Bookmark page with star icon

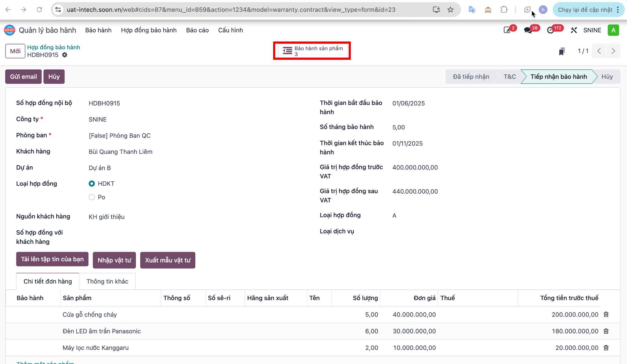click(450, 9)
